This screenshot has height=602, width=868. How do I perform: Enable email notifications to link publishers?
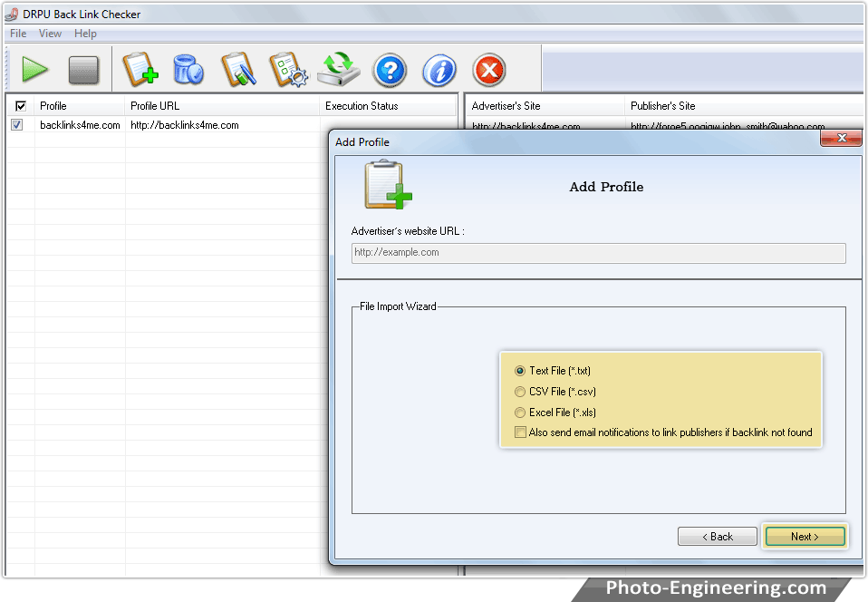(663, 432)
